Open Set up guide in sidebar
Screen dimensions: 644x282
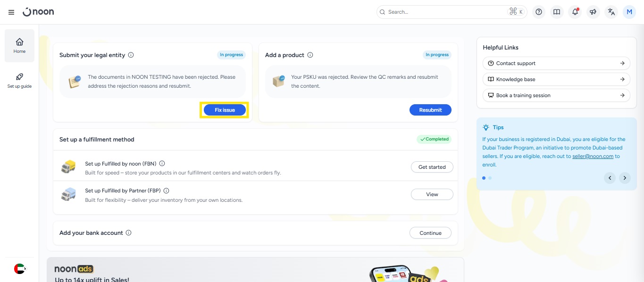click(19, 81)
